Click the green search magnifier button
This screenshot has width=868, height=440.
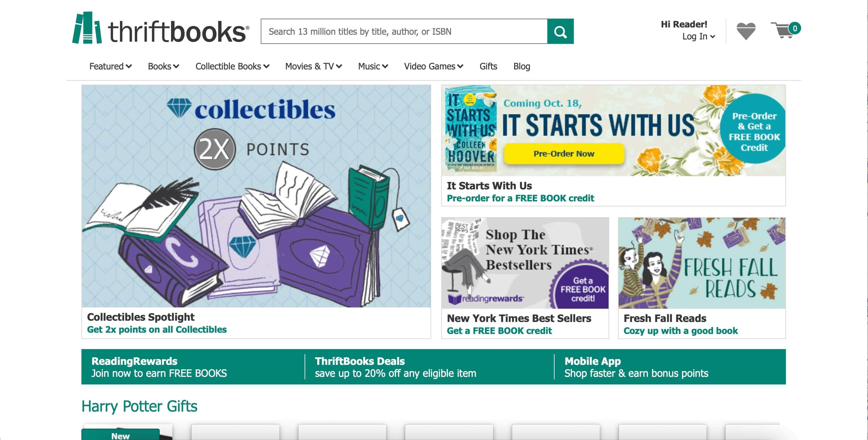point(560,31)
